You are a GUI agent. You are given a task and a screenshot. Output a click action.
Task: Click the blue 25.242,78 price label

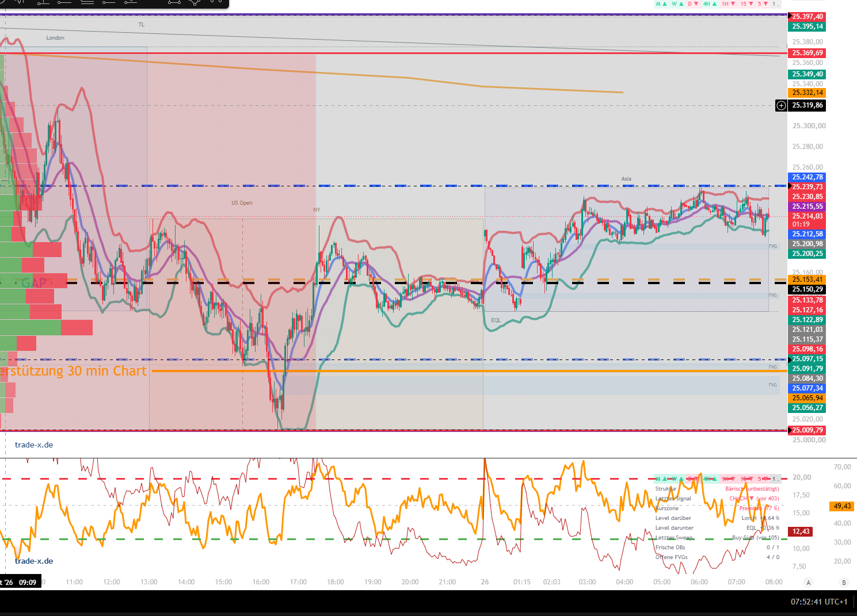[x=807, y=177]
